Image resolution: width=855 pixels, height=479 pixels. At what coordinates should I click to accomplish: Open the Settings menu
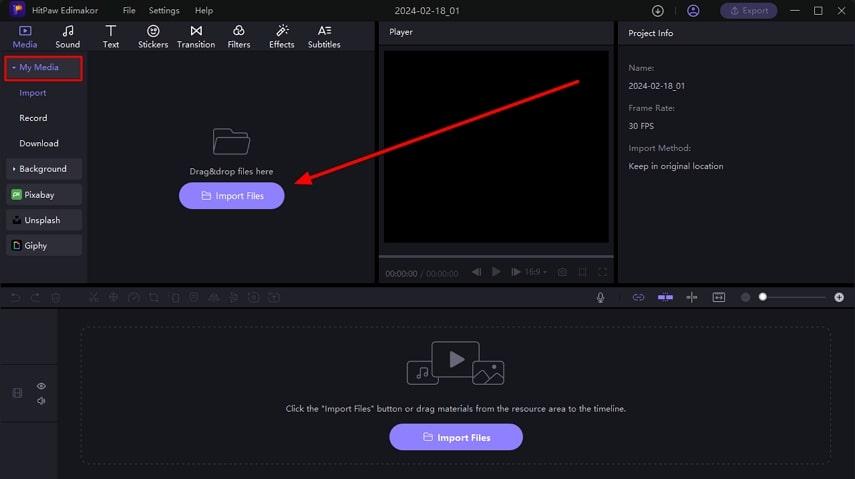pyautogui.click(x=164, y=10)
